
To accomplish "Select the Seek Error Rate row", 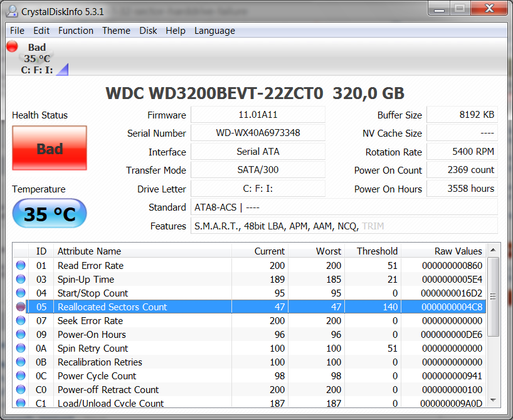I will (250, 320).
